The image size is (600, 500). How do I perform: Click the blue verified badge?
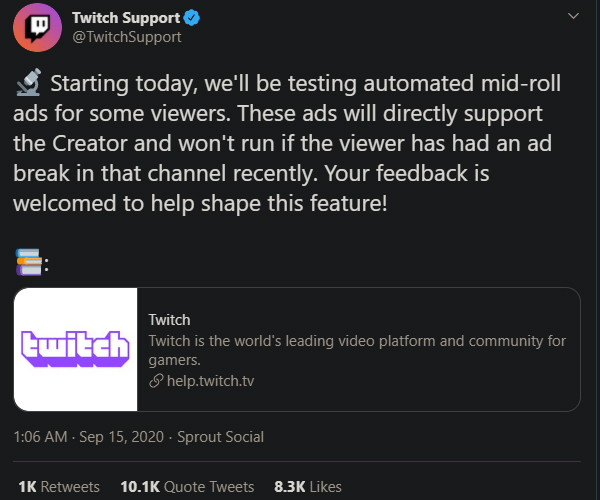tap(192, 18)
